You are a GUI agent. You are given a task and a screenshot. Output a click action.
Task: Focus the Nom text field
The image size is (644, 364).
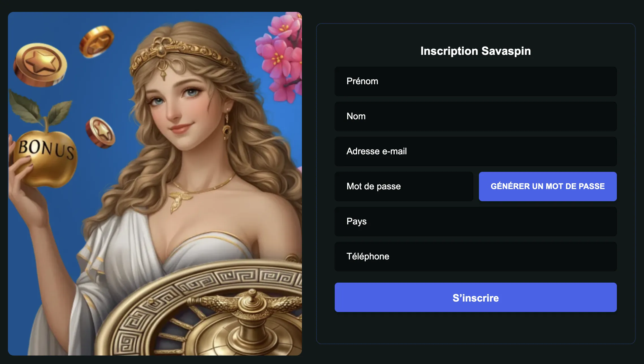(476, 116)
